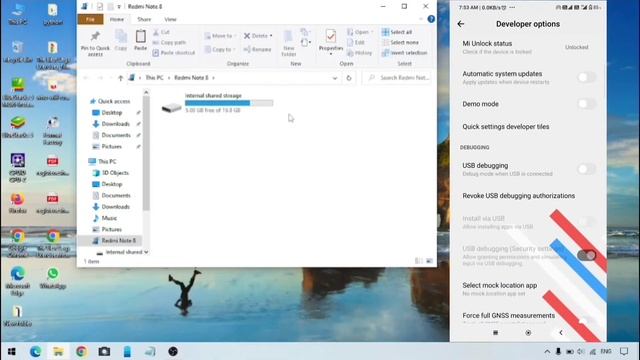Create a New folder from the ribbon
640x360 pixels.
tap(289, 43)
